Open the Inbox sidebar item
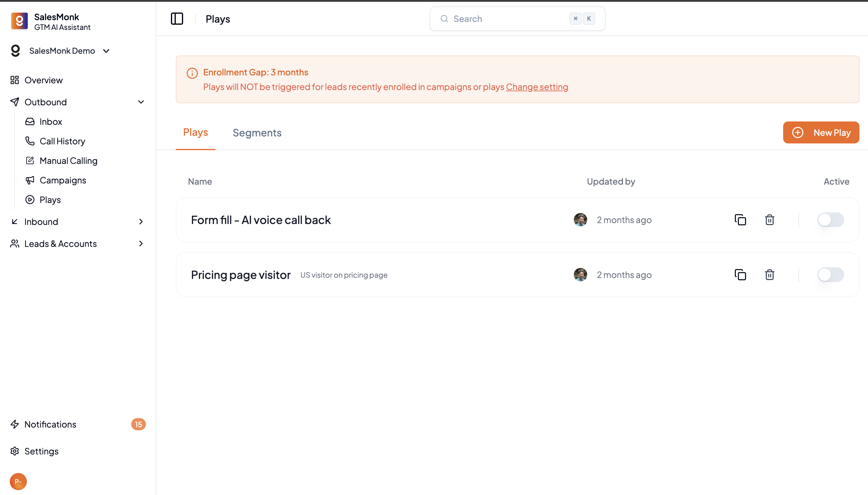Viewport: 868px width, 495px height. tap(51, 121)
